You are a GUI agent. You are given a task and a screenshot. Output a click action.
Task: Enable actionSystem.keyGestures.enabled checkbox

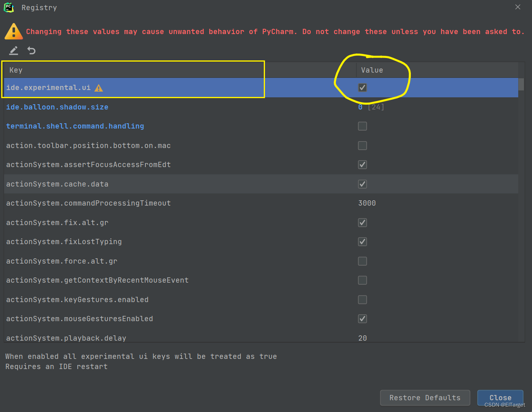[x=363, y=300]
